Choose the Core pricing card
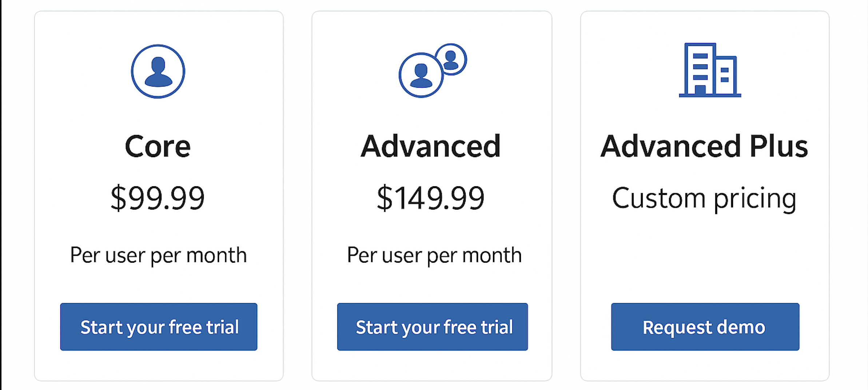The height and width of the screenshot is (390, 868). coord(159,226)
